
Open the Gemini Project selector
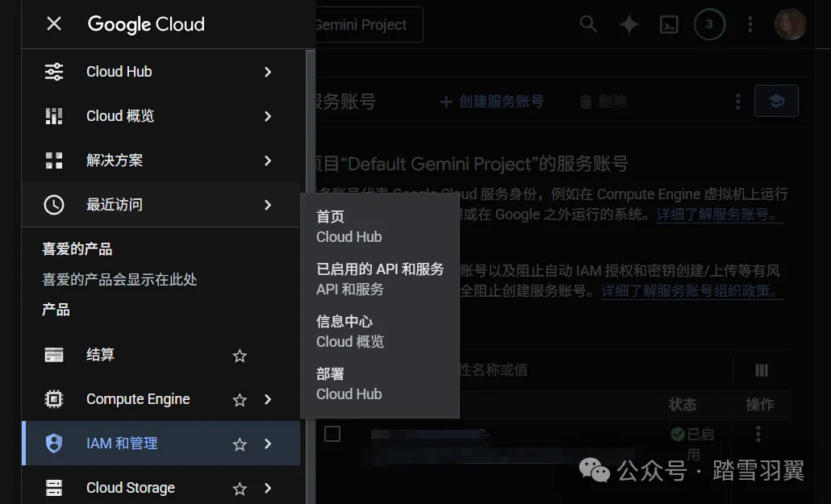(370, 24)
